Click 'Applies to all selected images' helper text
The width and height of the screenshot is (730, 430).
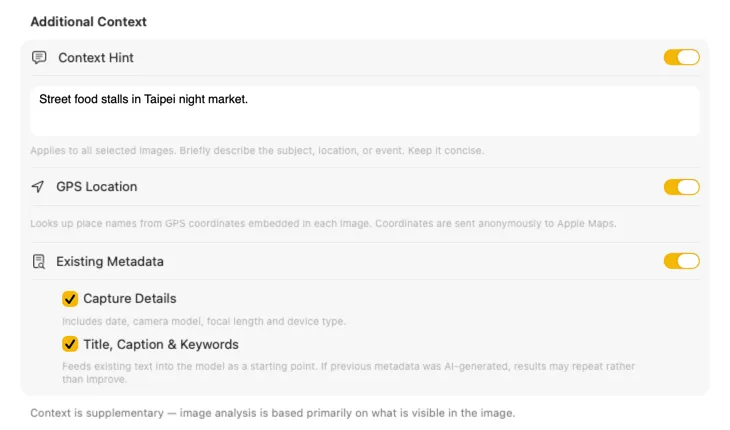coord(257,151)
